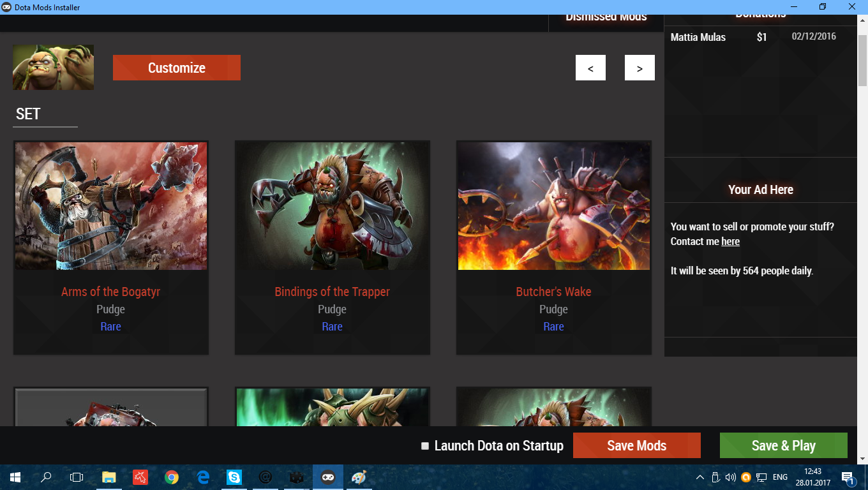Click the scrollbar down arrow at bottom right
Viewport: 868px width, 490px height.
(x=862, y=458)
